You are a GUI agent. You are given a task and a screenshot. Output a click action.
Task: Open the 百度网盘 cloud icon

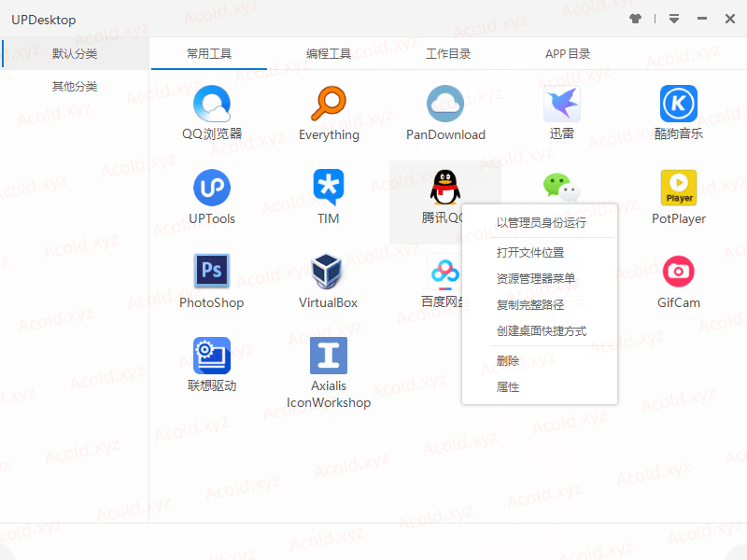click(444, 273)
